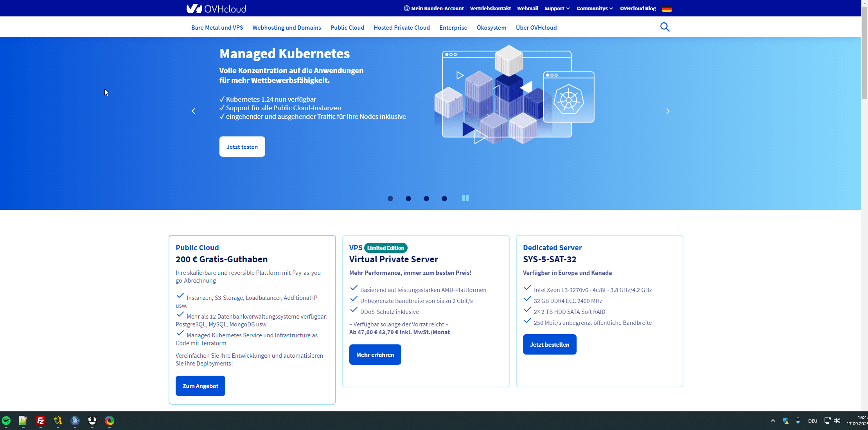Open the Ökosystem menu
Screen dimensions: 868x430
pyautogui.click(x=491, y=27)
